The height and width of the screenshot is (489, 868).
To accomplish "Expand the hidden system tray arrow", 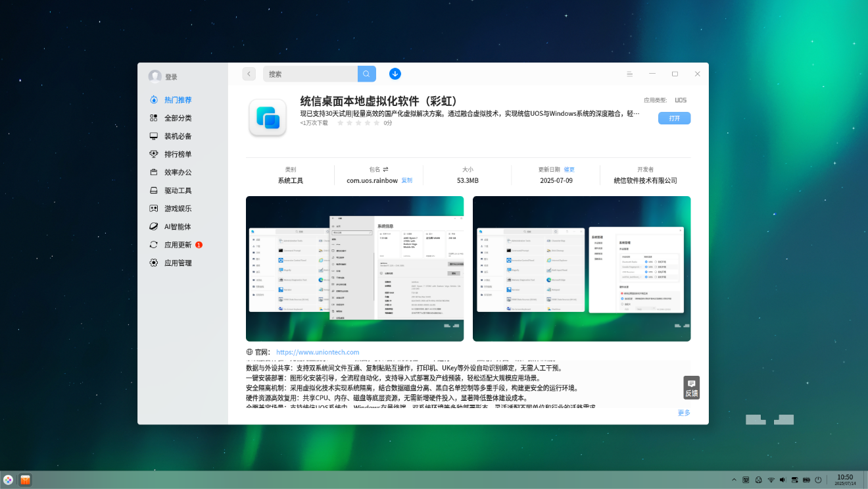I will point(734,480).
